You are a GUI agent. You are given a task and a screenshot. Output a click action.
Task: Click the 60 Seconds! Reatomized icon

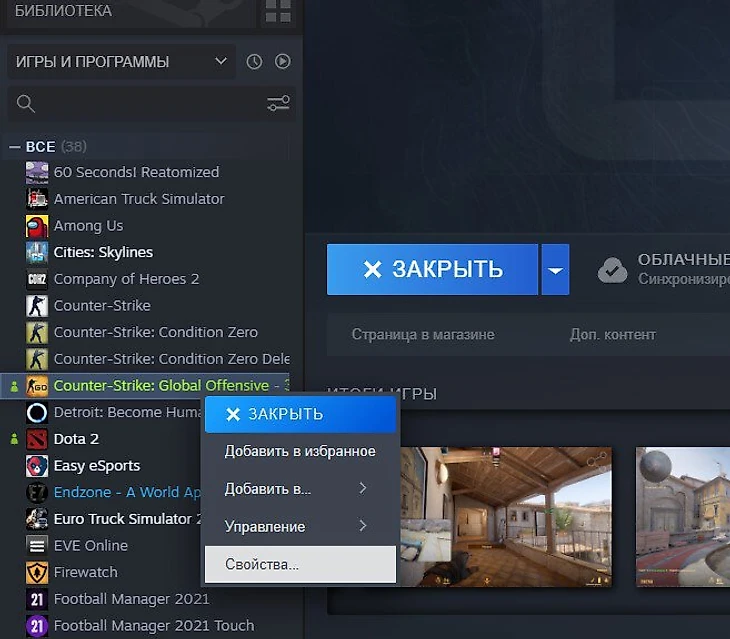(x=37, y=172)
